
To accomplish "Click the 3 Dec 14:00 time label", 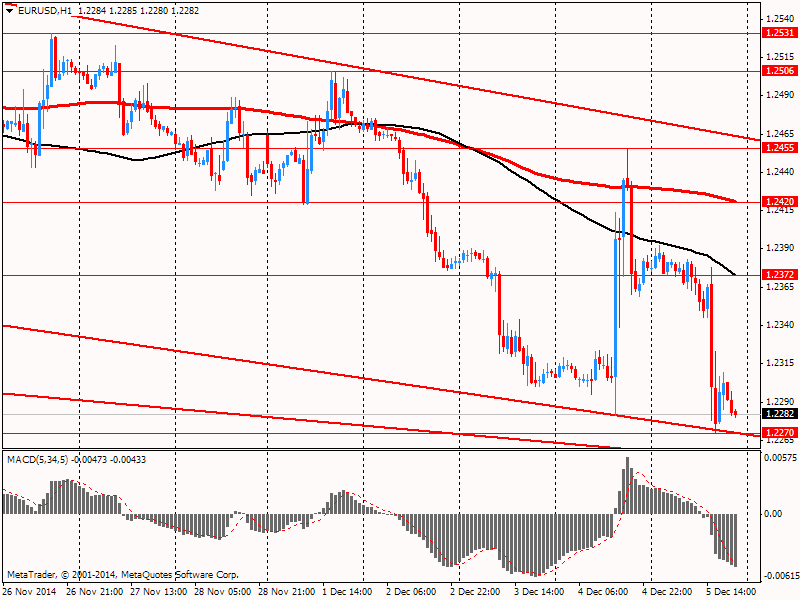I will [x=540, y=591].
